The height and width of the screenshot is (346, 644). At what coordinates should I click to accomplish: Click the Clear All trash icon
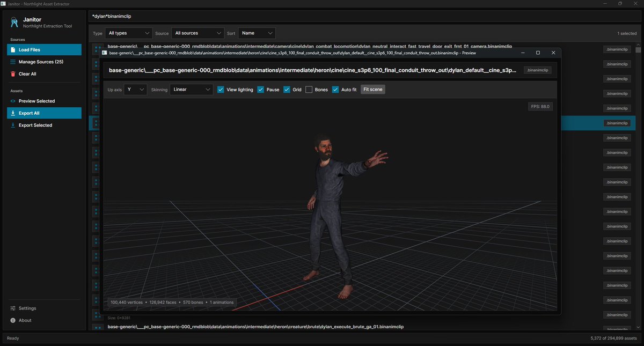tap(13, 74)
